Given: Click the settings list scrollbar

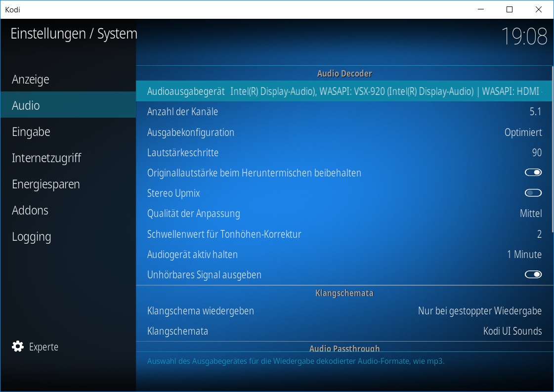Looking at the screenshot, I should (x=553, y=149).
